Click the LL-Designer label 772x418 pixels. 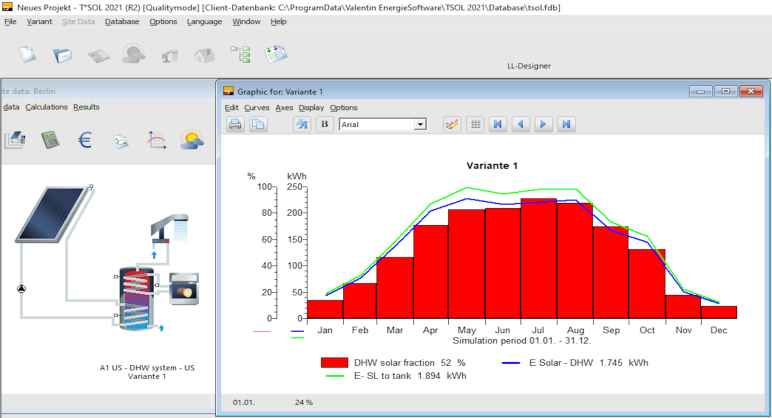pos(529,66)
